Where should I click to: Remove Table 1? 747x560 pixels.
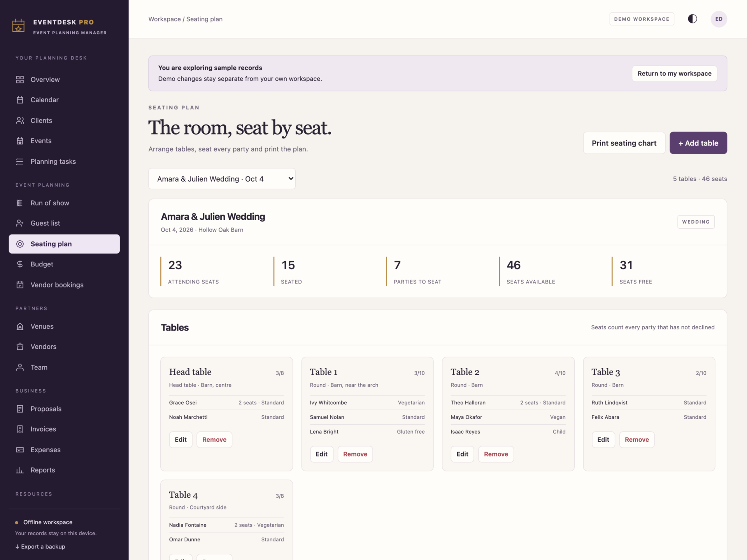(355, 454)
